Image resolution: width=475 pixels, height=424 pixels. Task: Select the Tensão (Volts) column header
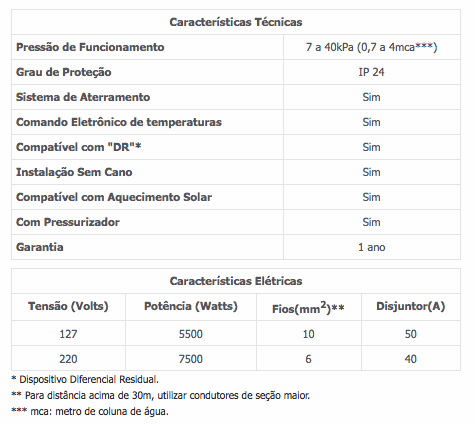(x=68, y=306)
